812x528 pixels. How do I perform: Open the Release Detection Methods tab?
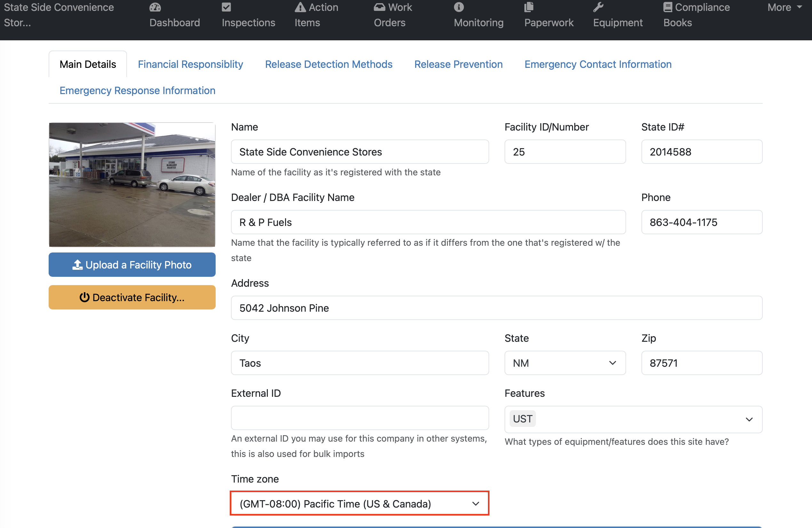coord(329,64)
